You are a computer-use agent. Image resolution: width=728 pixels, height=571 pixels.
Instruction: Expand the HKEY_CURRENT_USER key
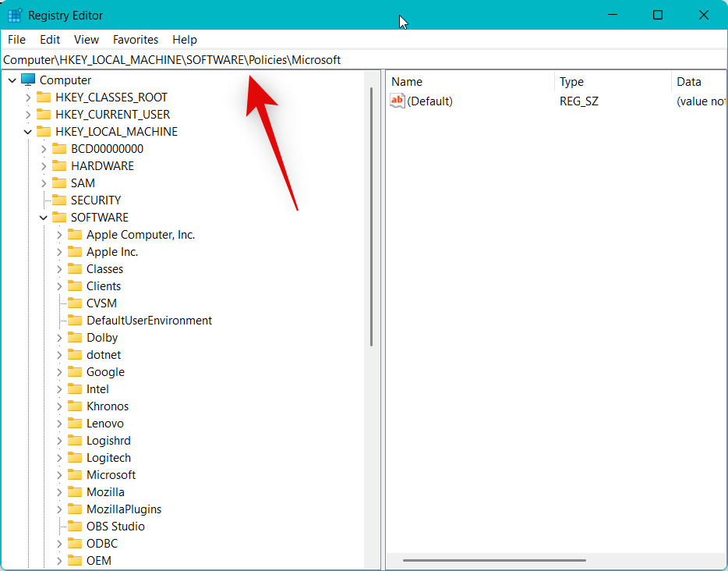pyautogui.click(x=29, y=114)
